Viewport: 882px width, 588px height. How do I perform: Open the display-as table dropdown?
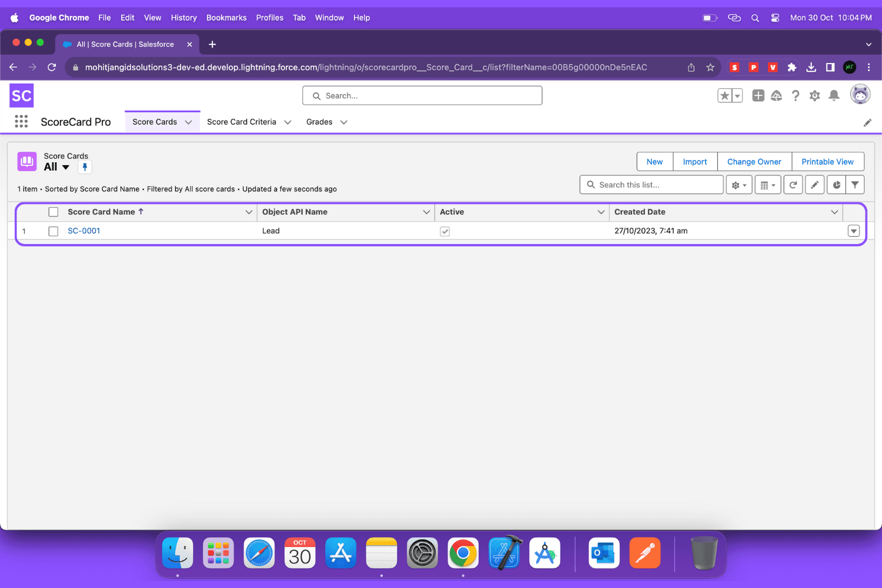(x=768, y=185)
